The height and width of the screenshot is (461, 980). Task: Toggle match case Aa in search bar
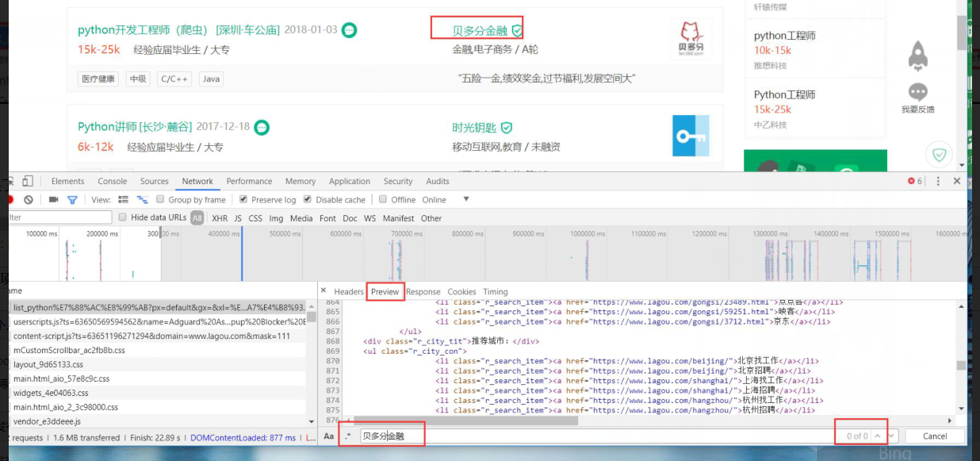[328, 436]
